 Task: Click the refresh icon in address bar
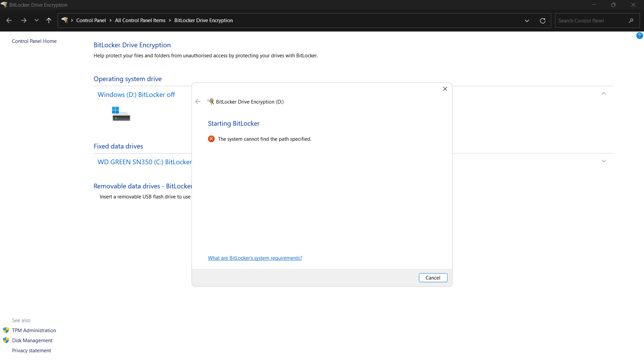click(x=542, y=20)
